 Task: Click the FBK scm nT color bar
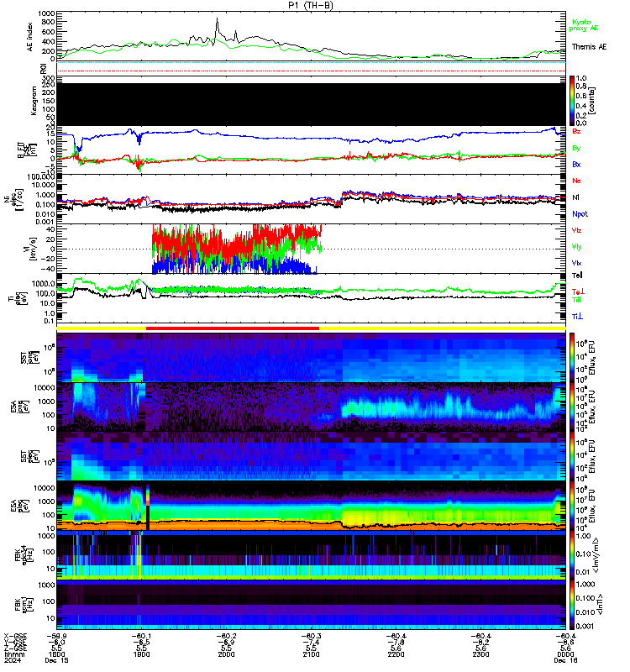pos(572,605)
